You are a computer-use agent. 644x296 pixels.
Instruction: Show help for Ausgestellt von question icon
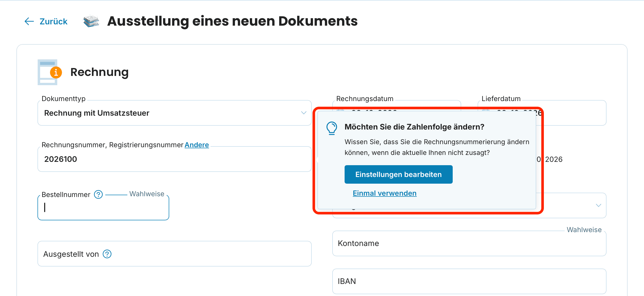click(107, 254)
